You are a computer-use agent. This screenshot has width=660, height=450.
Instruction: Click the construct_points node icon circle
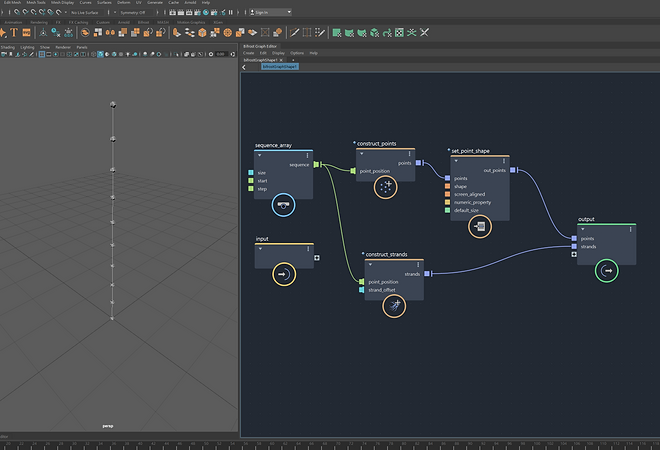(386, 187)
